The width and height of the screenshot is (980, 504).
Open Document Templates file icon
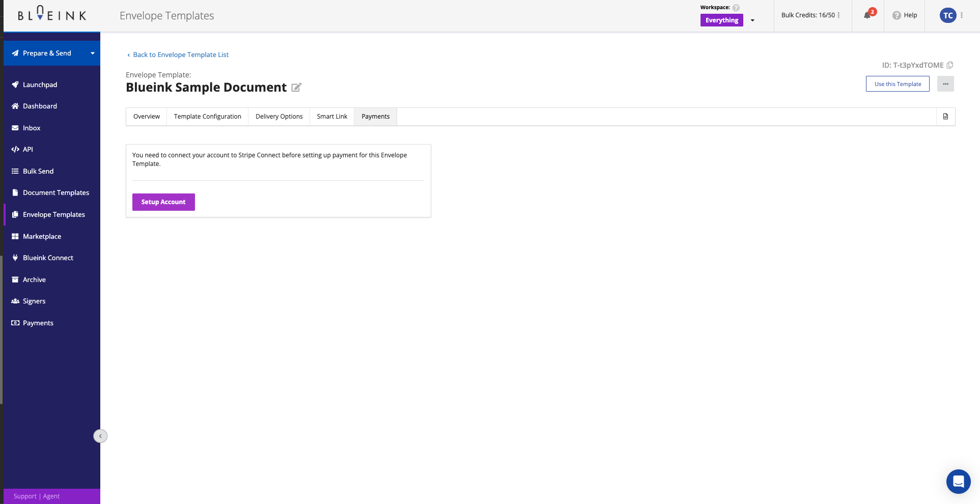tap(15, 192)
